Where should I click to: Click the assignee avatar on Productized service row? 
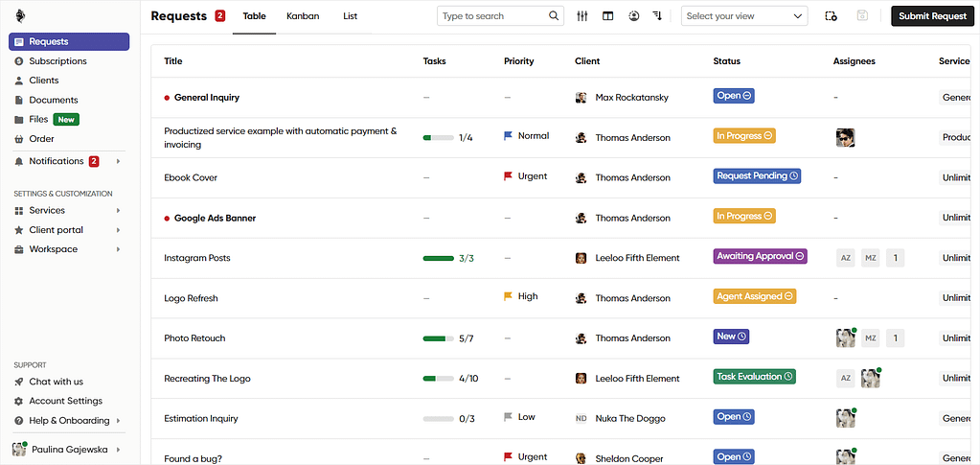(846, 138)
